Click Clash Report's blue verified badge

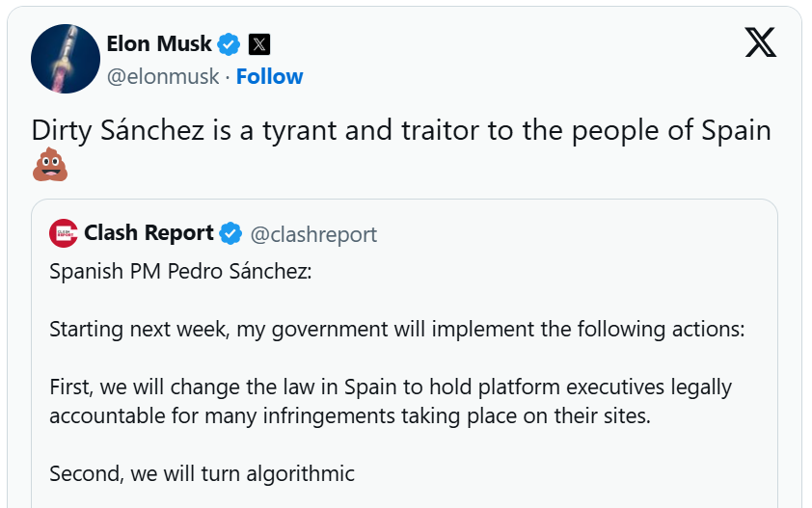click(230, 233)
